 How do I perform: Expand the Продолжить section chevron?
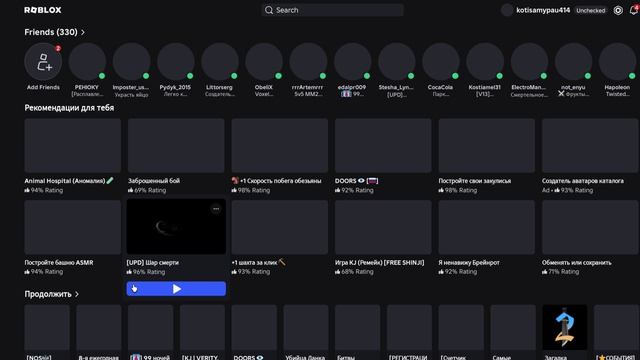[x=77, y=294]
